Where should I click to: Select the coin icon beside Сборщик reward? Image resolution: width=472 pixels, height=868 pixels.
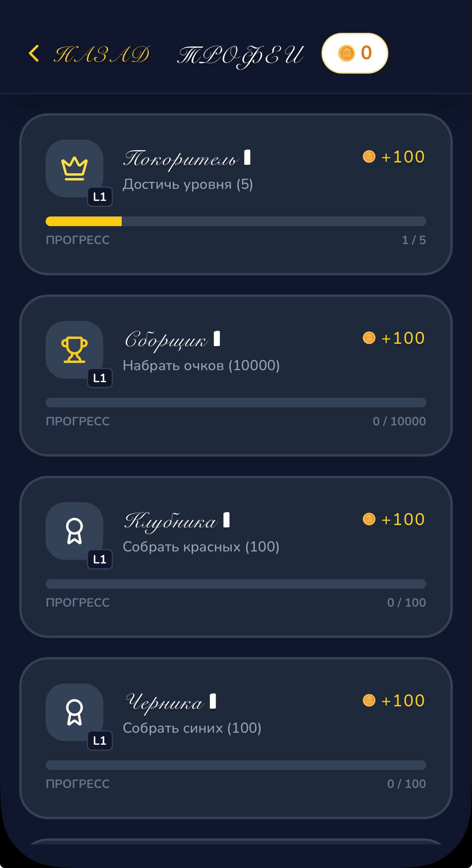(369, 338)
